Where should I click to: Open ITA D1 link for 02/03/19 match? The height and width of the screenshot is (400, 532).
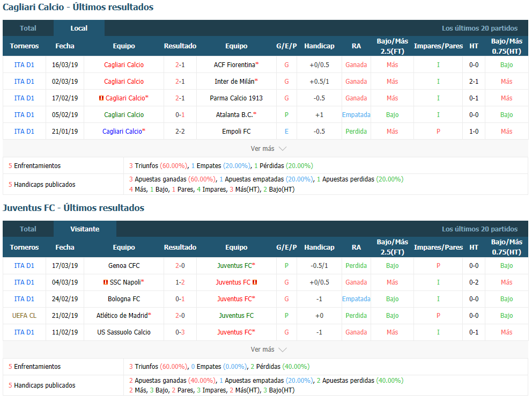pos(24,81)
